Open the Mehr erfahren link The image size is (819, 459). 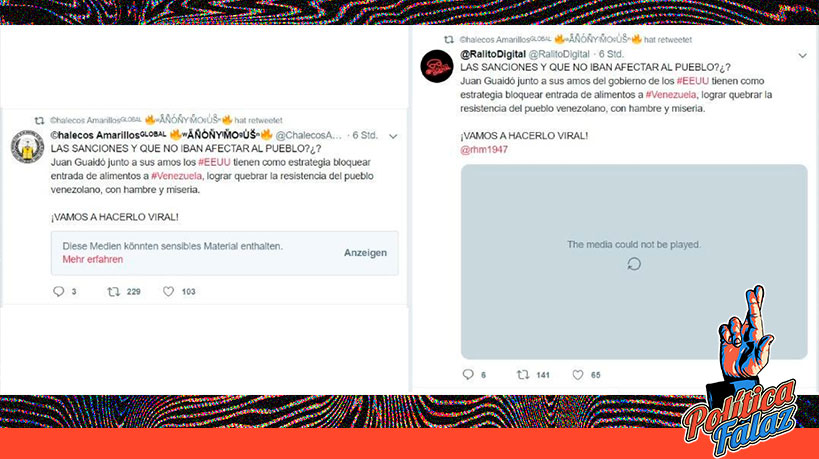[92, 260]
